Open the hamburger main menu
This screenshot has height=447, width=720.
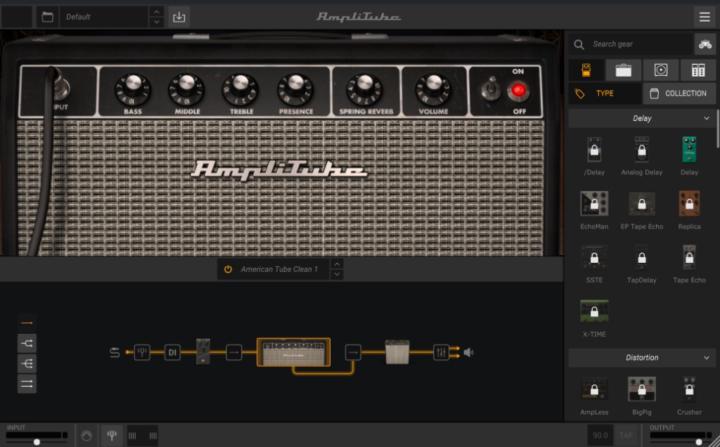[704, 16]
